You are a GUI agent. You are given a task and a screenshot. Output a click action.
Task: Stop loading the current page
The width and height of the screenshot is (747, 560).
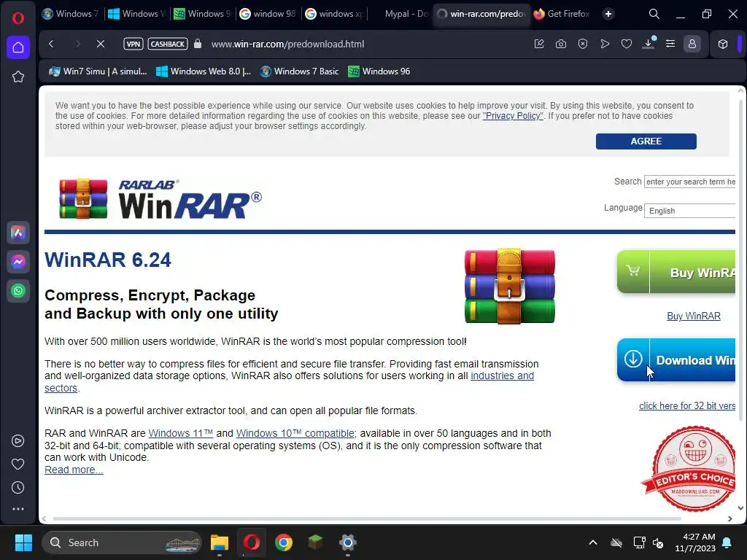point(101,44)
